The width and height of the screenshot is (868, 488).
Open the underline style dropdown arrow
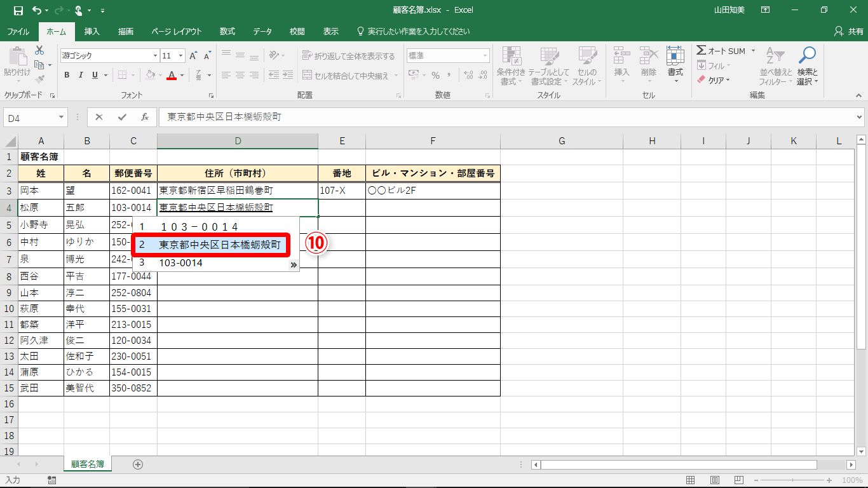[105, 75]
